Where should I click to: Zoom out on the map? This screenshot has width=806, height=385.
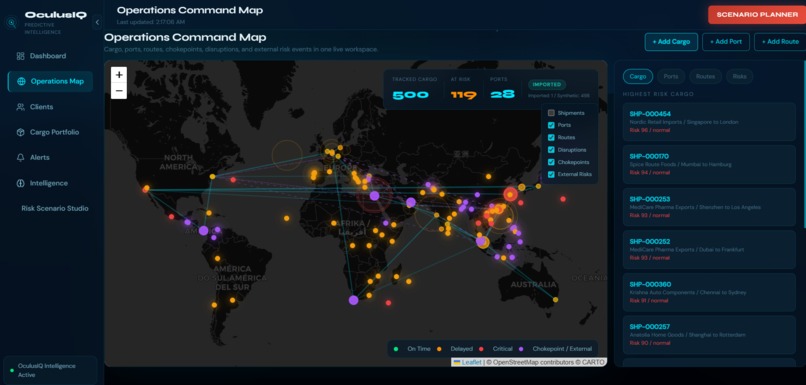[x=119, y=90]
